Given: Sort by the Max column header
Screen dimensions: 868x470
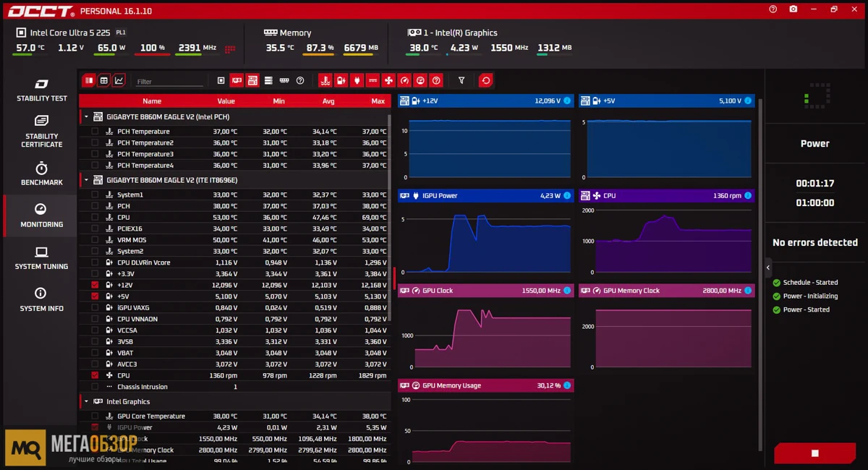Looking at the screenshot, I should click(378, 101).
